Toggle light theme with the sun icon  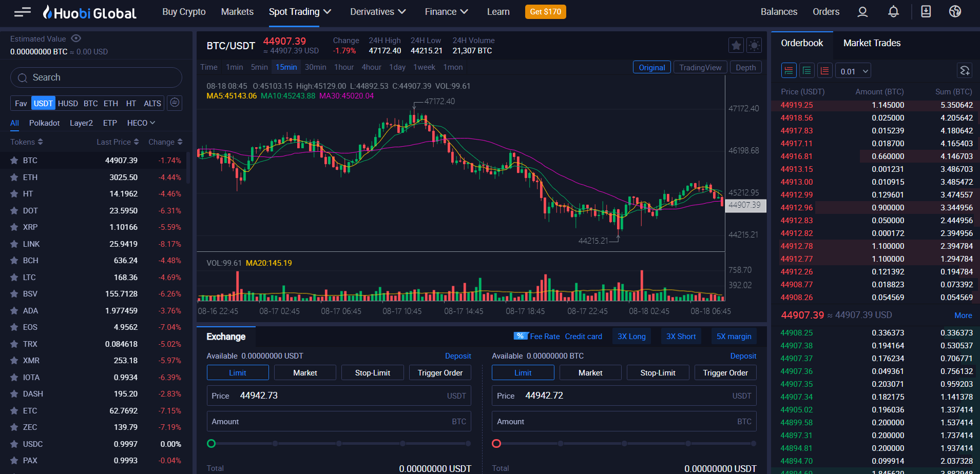tap(754, 45)
